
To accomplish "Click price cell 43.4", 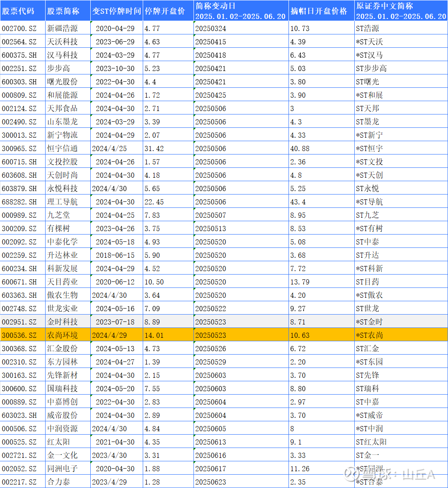I will (x=322, y=202).
